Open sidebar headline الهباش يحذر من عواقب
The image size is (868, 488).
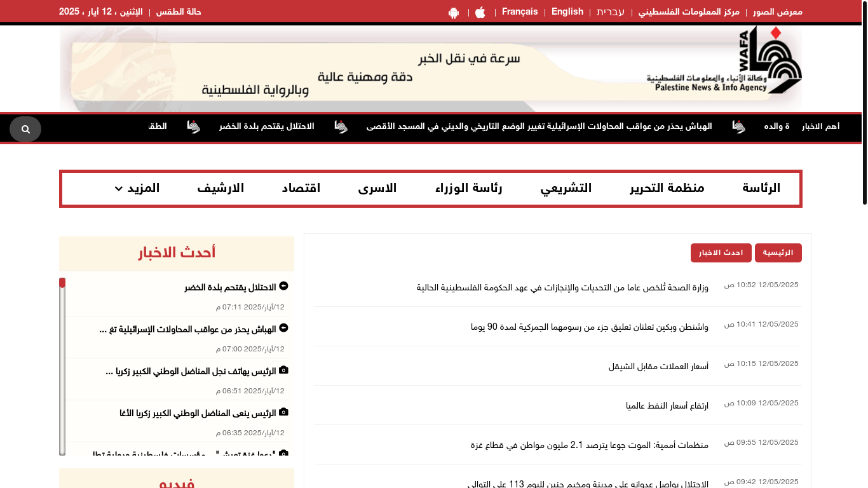[x=188, y=329]
